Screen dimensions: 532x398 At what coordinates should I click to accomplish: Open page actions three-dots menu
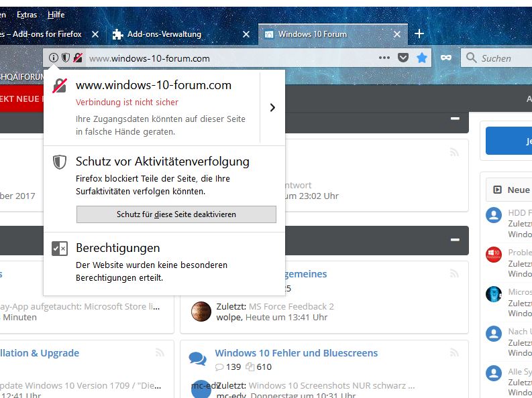[384, 58]
